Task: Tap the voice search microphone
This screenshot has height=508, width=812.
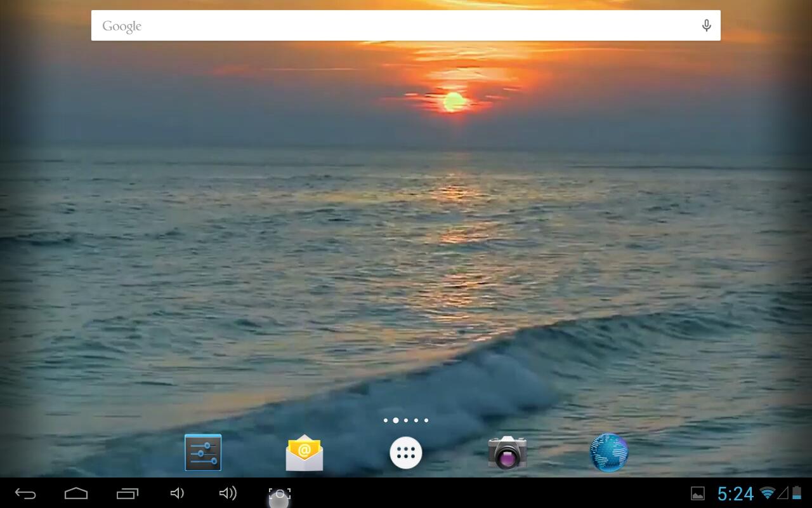Action: tap(706, 25)
